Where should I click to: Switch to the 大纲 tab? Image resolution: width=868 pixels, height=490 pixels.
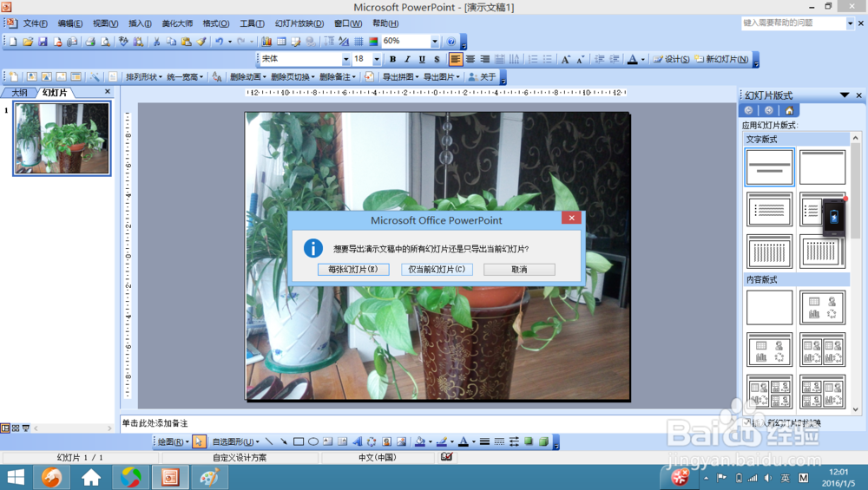tap(19, 92)
